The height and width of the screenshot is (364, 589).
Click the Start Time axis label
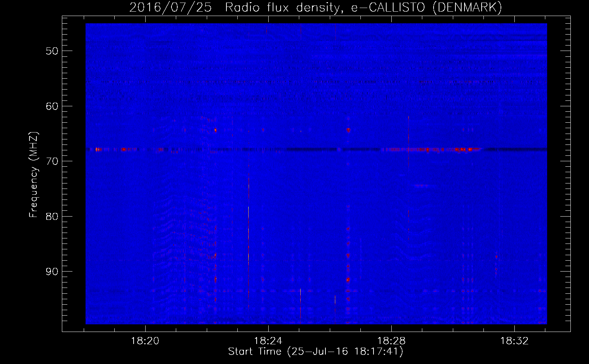pyautogui.click(x=316, y=352)
